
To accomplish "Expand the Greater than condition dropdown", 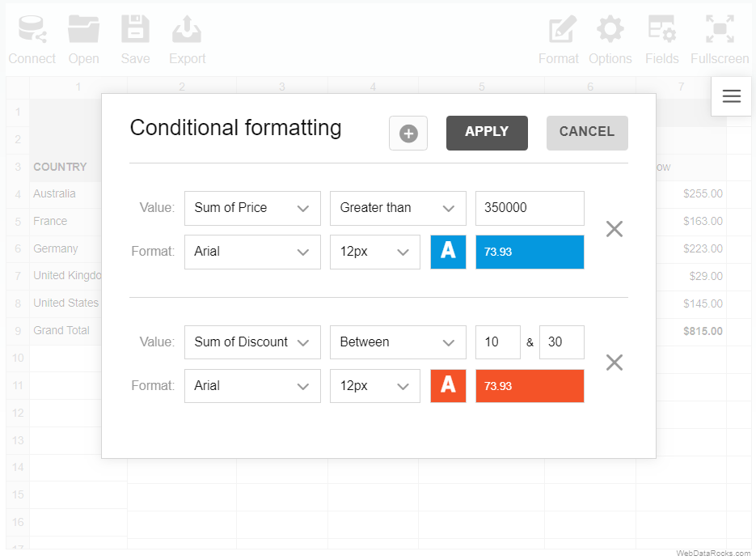I will click(397, 208).
